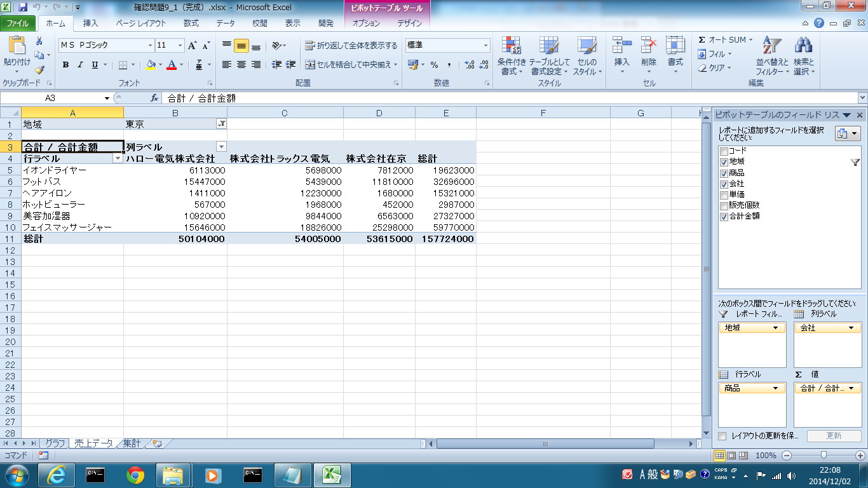The height and width of the screenshot is (488, 868).
Task: Uncheck the 地域 field checkbox
Action: (724, 162)
